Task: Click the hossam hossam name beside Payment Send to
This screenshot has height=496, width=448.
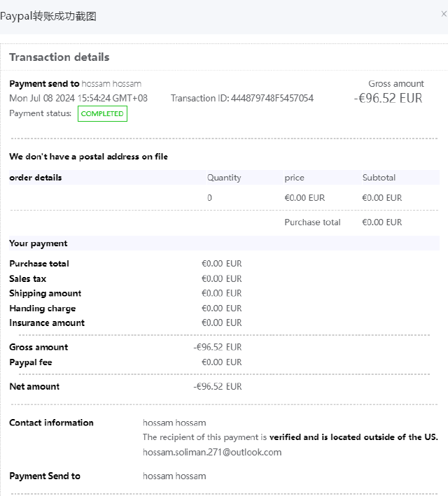Action: click(x=174, y=476)
